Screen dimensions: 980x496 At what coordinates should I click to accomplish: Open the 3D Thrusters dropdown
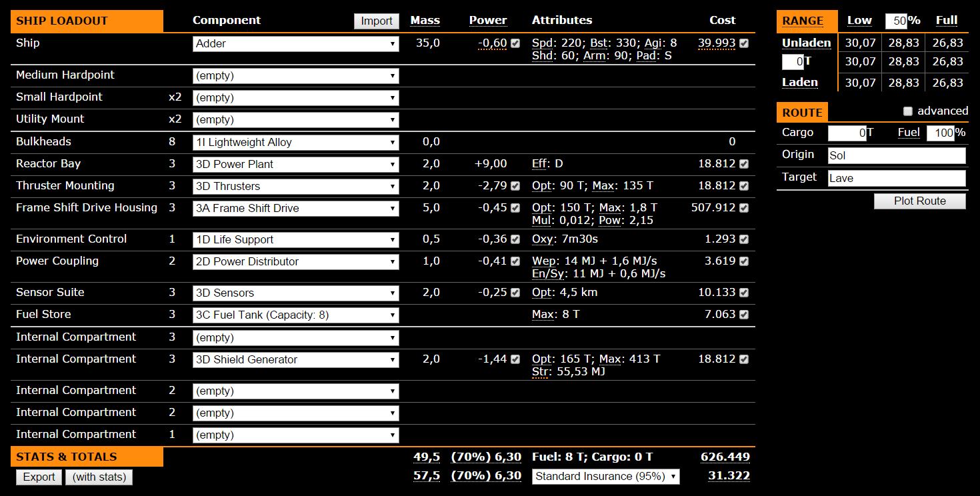coord(296,187)
